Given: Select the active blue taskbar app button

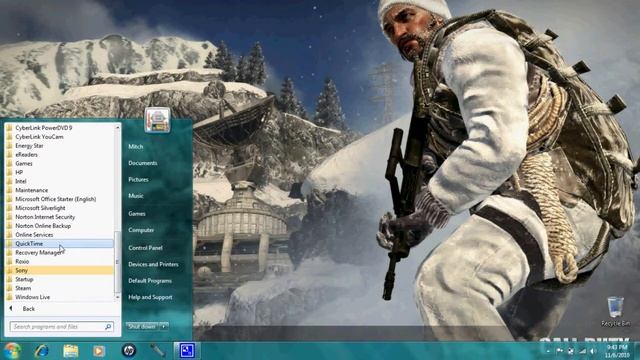Looking at the screenshot, I should 187,351.
